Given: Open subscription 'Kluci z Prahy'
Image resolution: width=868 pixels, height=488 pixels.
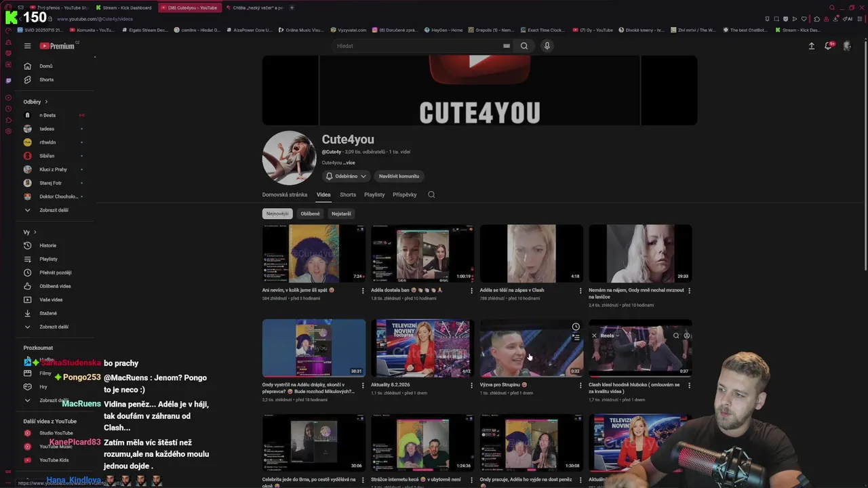Looking at the screenshot, I should (x=53, y=169).
